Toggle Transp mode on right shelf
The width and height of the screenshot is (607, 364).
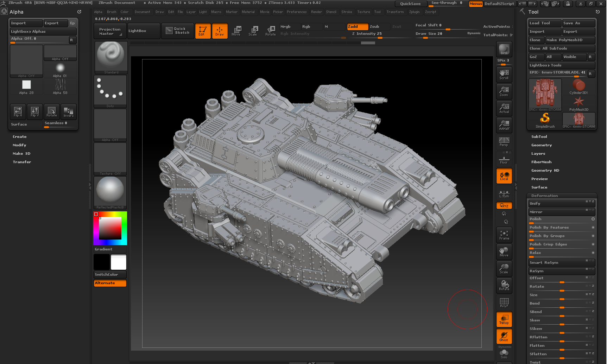click(x=504, y=319)
